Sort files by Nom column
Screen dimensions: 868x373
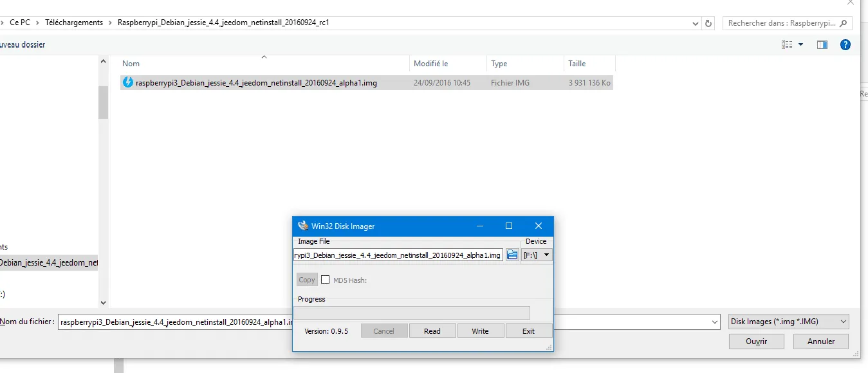pyautogui.click(x=264, y=64)
